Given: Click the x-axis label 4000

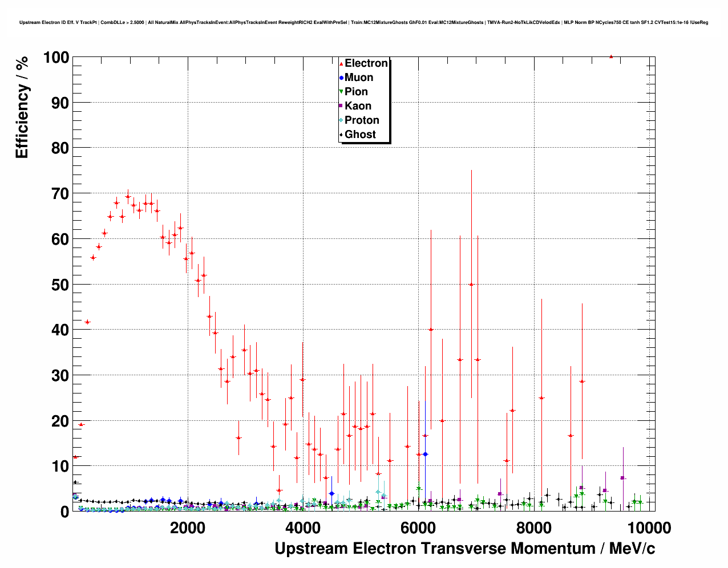Looking at the screenshot, I should [303, 528].
